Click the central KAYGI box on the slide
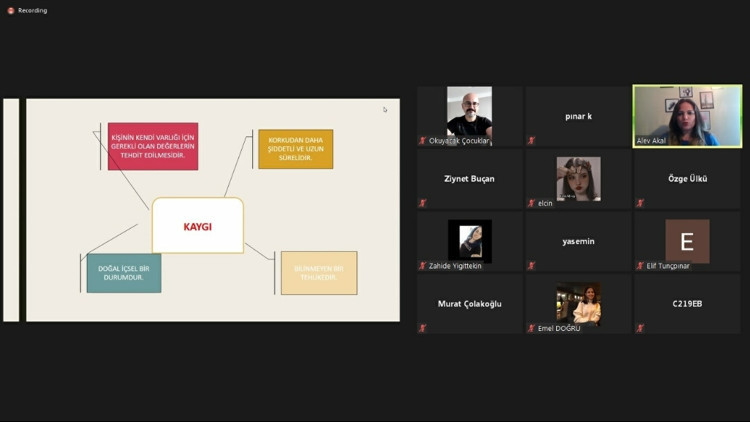Image resolution: width=750 pixels, height=422 pixels. [197, 226]
